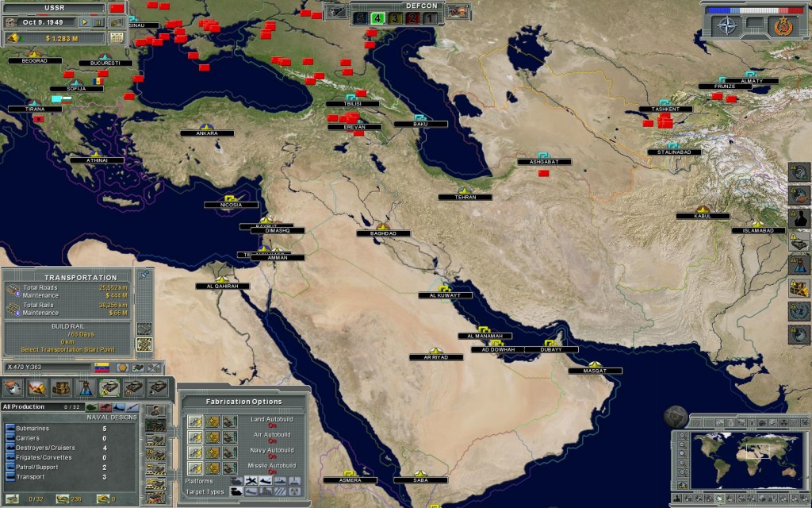
Task: Click the NATO compass emblem
Action: 727,25
